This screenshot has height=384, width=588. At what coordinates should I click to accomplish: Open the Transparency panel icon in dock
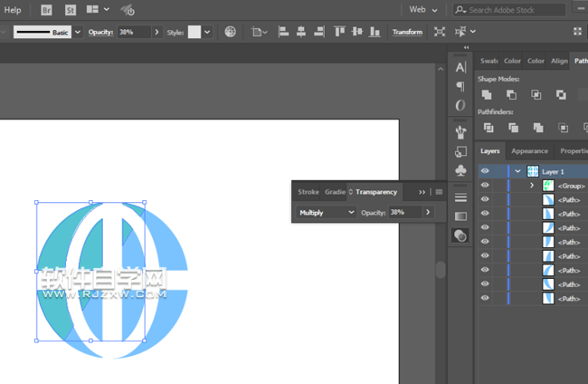coord(460,235)
